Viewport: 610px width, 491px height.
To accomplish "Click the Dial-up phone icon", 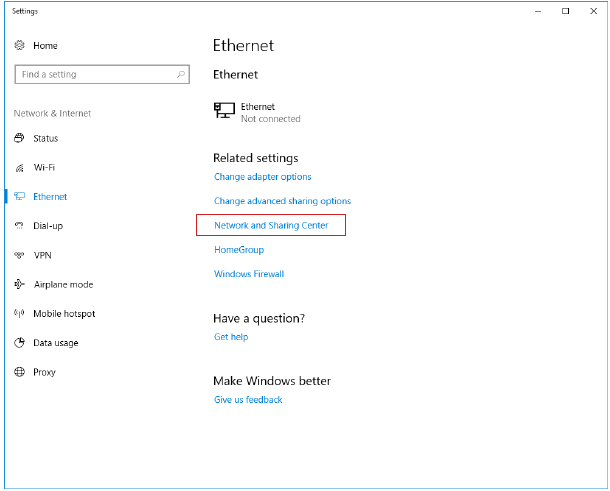I will coord(19,226).
